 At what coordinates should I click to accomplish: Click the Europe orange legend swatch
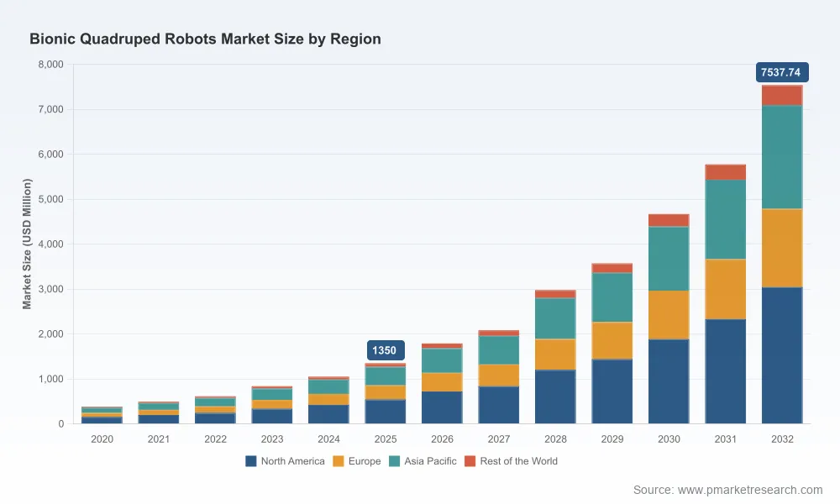tap(338, 461)
